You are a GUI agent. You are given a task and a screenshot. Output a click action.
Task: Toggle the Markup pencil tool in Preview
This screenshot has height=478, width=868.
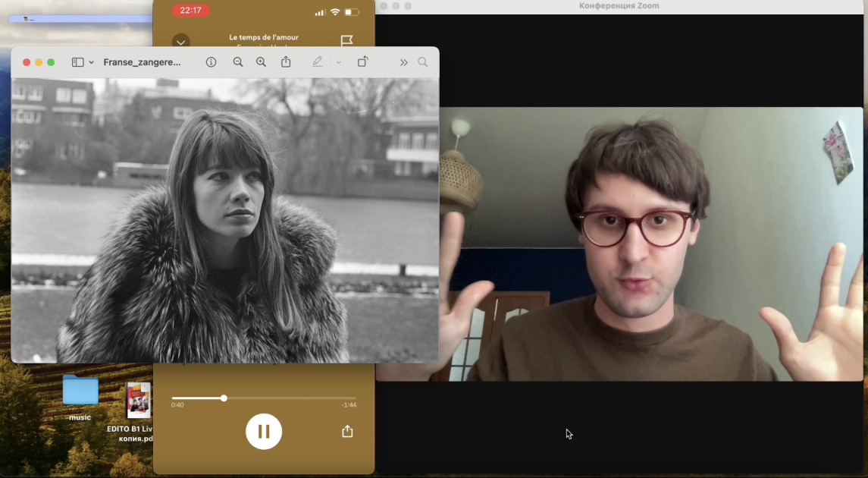(317, 62)
